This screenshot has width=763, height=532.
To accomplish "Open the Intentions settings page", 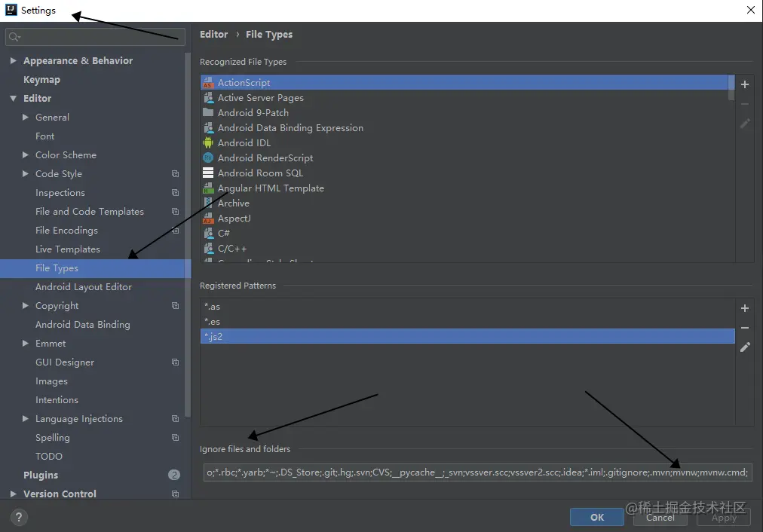I will click(x=57, y=399).
